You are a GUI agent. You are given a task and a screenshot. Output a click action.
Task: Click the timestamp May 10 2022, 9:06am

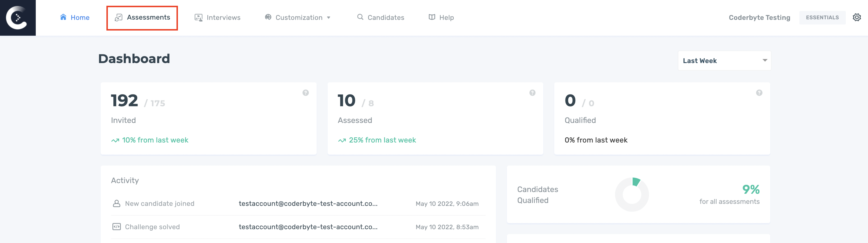pos(447,204)
